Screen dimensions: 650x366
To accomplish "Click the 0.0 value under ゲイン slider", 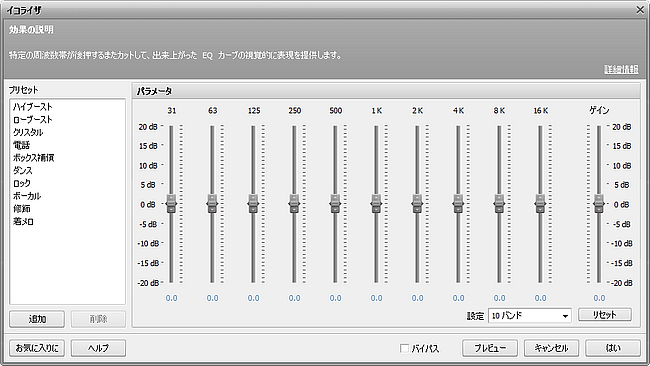I will (x=599, y=298).
